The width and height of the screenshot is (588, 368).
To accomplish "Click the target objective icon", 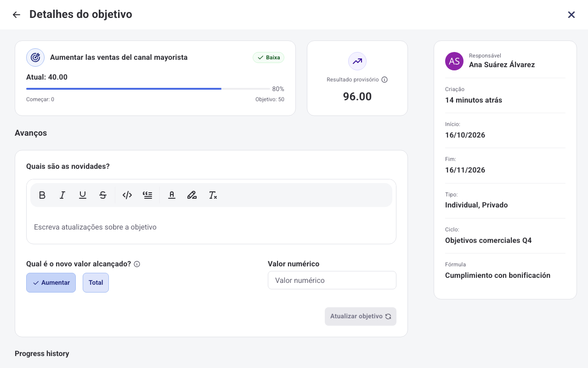I will (35, 57).
